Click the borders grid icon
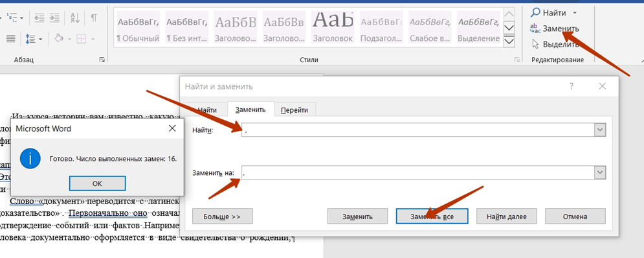 point(82,39)
